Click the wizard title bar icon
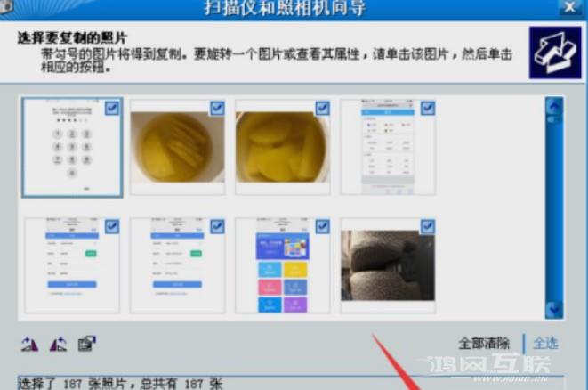The width and height of the screenshot is (588, 390). (6, 7)
